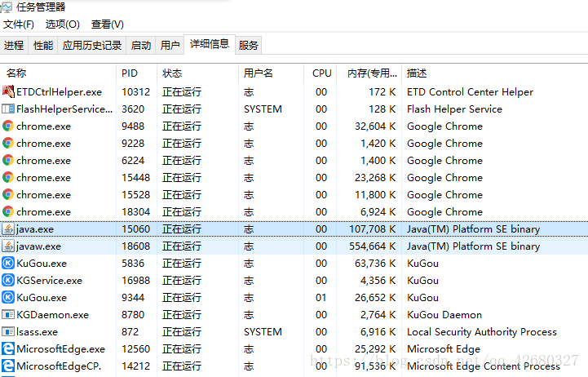Click PID value 15060
This screenshot has height=377, width=588.
135,229
